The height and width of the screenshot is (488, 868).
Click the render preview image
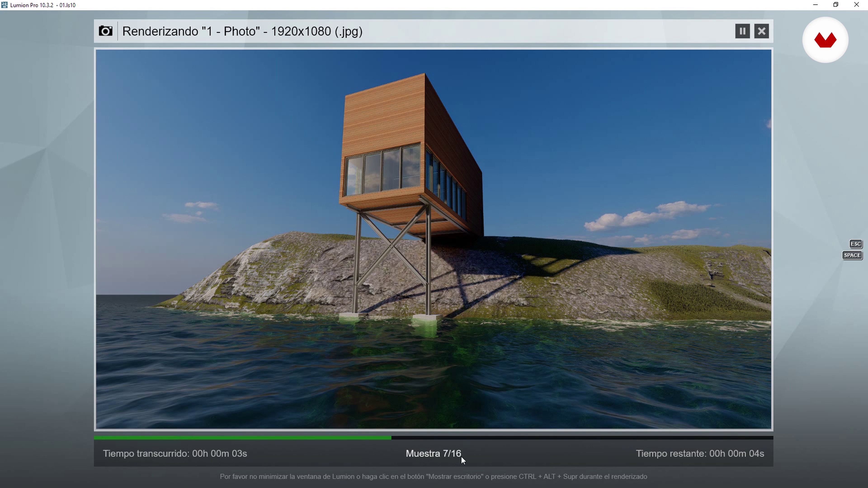tap(434, 239)
